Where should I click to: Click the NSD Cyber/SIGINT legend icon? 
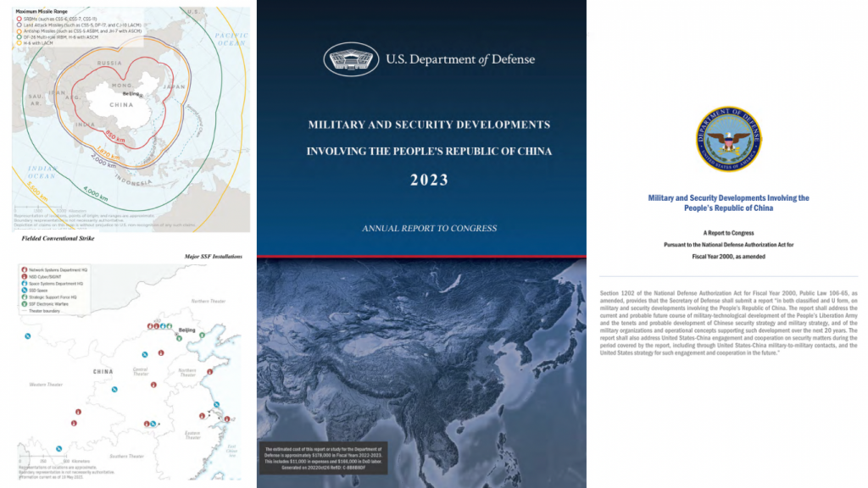tap(25, 277)
